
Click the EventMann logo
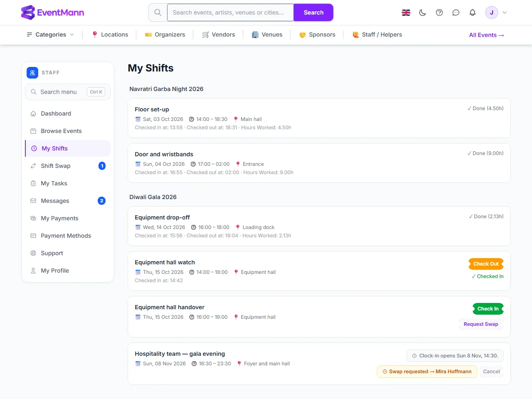pyautogui.click(x=53, y=12)
